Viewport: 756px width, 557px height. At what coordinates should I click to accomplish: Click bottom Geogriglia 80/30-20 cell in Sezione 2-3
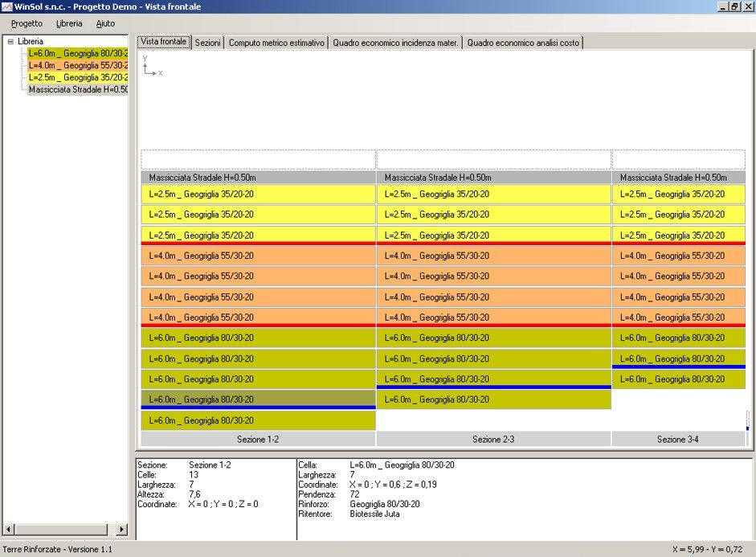(x=493, y=399)
